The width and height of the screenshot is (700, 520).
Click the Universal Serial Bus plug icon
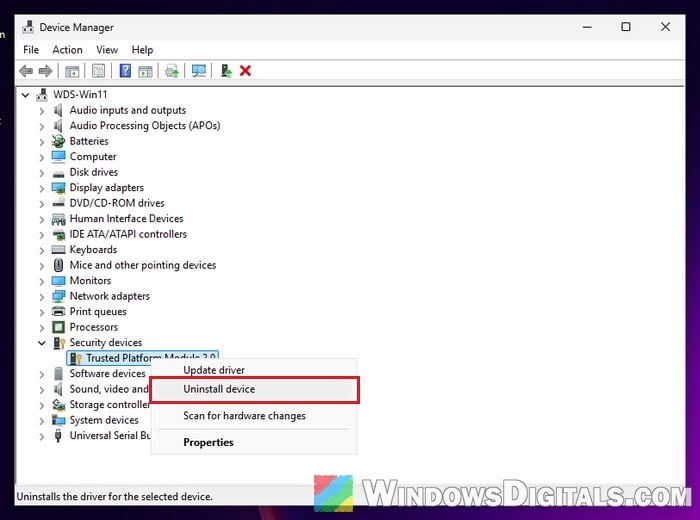click(58, 435)
